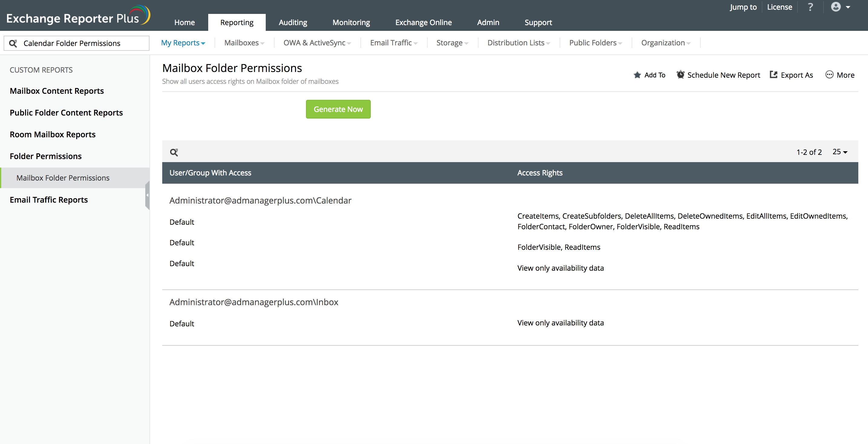Expand the Public Folders dropdown
The height and width of the screenshot is (444, 868).
coord(595,43)
